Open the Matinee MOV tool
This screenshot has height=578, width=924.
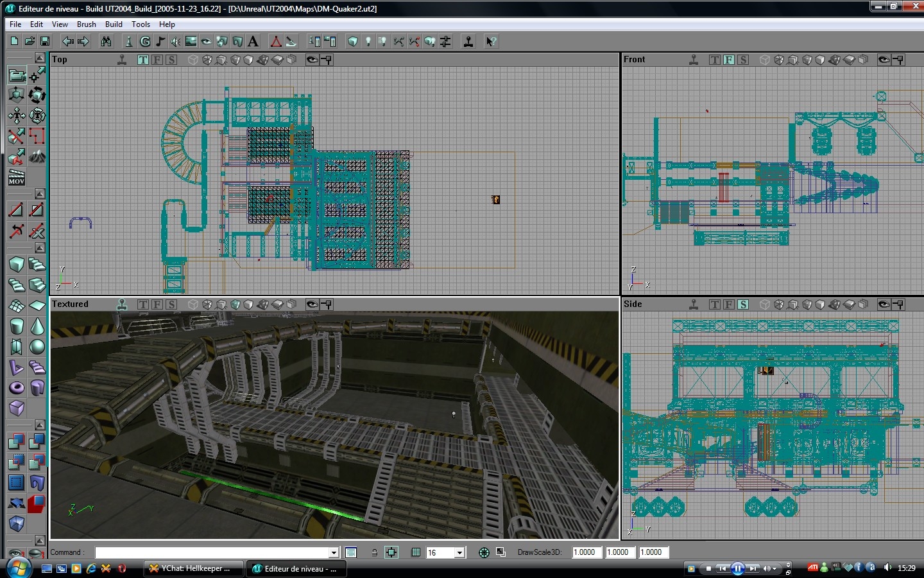tap(16, 177)
